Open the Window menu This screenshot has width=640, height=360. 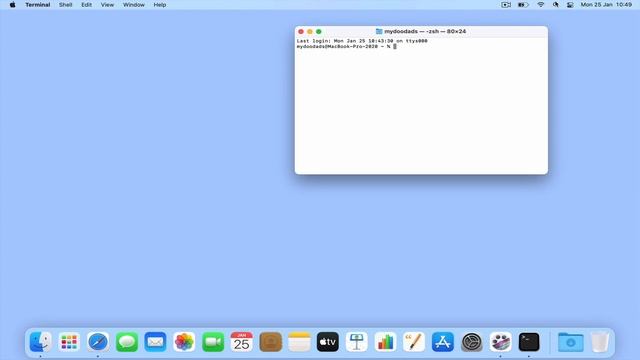133,5
